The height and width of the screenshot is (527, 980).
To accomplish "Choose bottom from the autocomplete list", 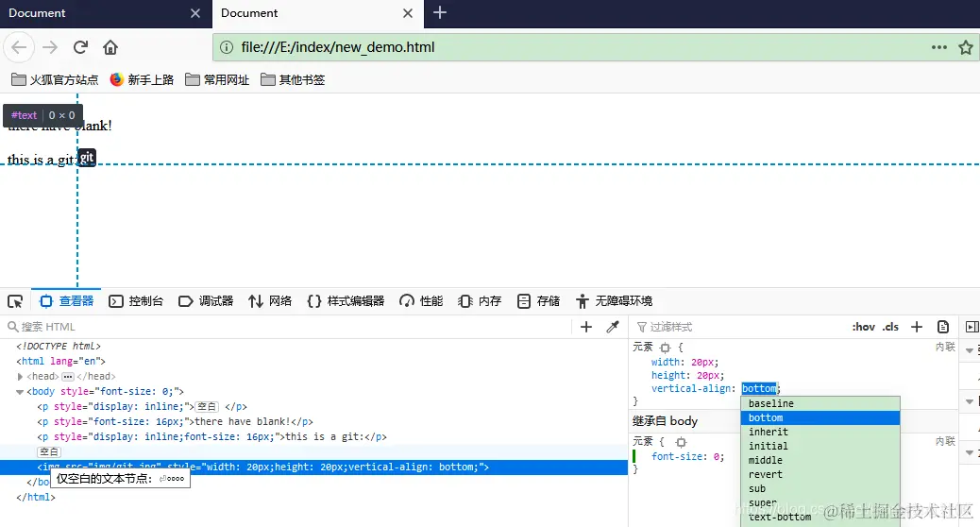I will click(820, 417).
